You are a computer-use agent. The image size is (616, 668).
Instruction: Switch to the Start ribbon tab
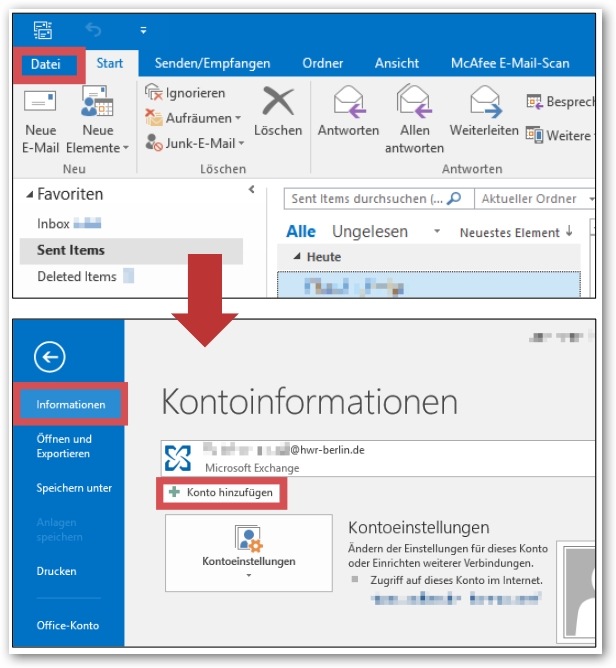[110, 63]
